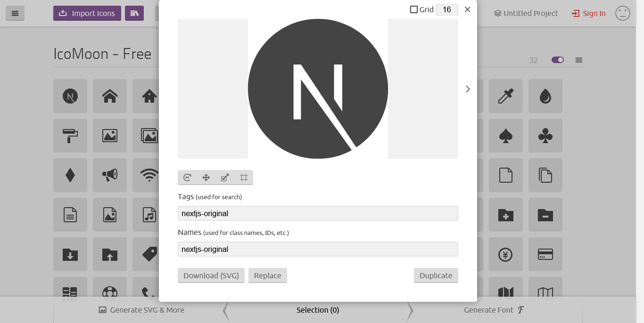Open the icon library books button
Viewport: 644px width, 323px height.
[134, 13]
